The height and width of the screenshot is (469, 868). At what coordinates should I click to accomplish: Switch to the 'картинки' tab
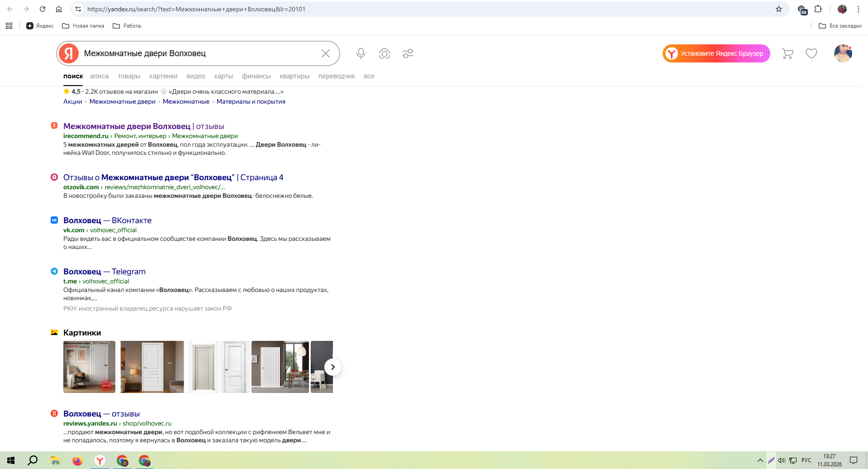[163, 76]
